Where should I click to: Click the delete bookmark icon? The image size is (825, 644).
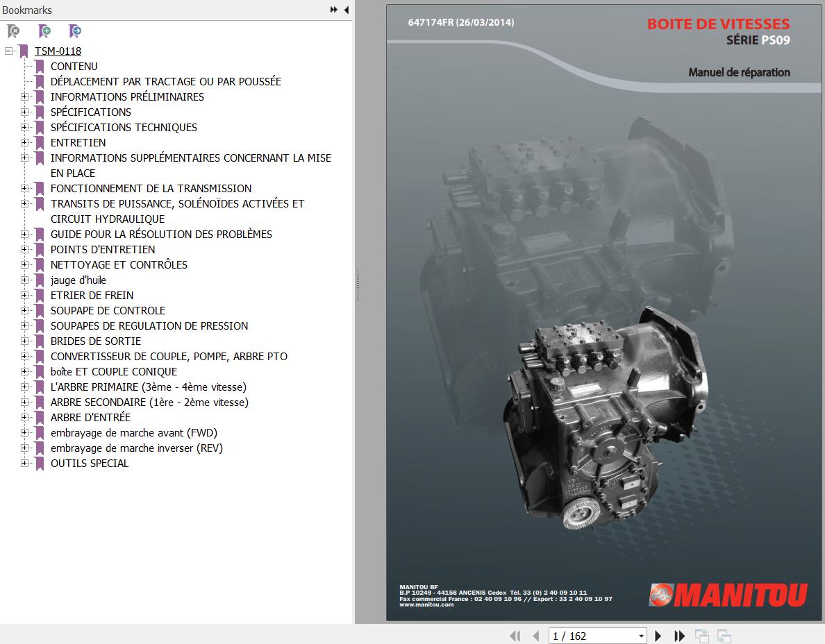(x=13, y=31)
